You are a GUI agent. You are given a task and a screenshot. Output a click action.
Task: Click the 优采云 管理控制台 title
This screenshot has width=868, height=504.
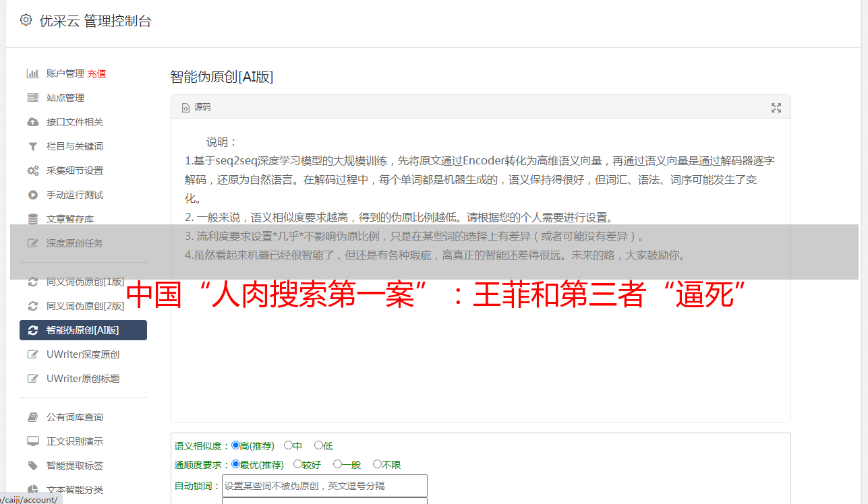coord(95,21)
